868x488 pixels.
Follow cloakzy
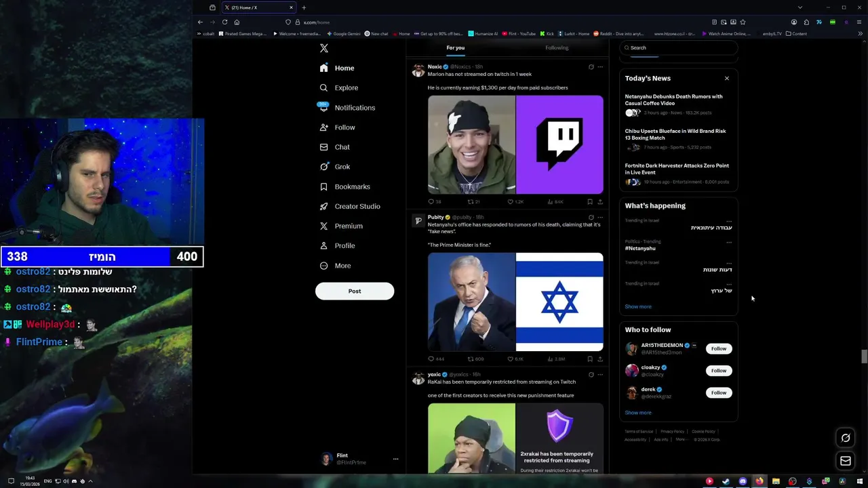[x=719, y=371]
